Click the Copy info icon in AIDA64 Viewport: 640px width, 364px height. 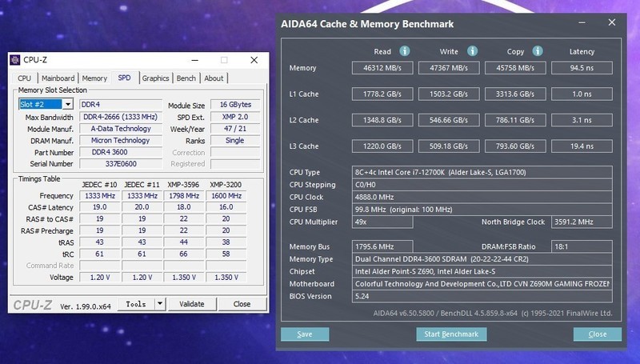pyautogui.click(x=538, y=51)
